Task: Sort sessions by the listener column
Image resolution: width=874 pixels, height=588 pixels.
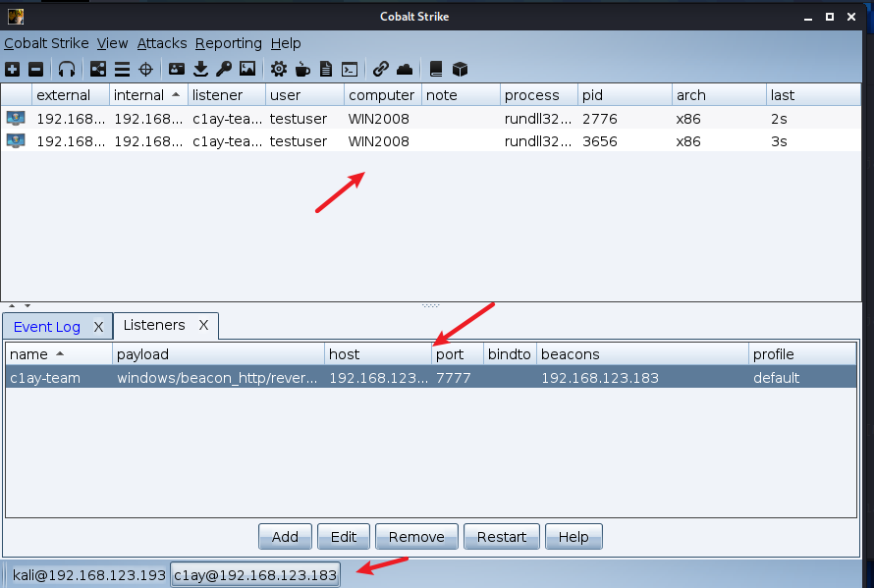Action: point(226,95)
